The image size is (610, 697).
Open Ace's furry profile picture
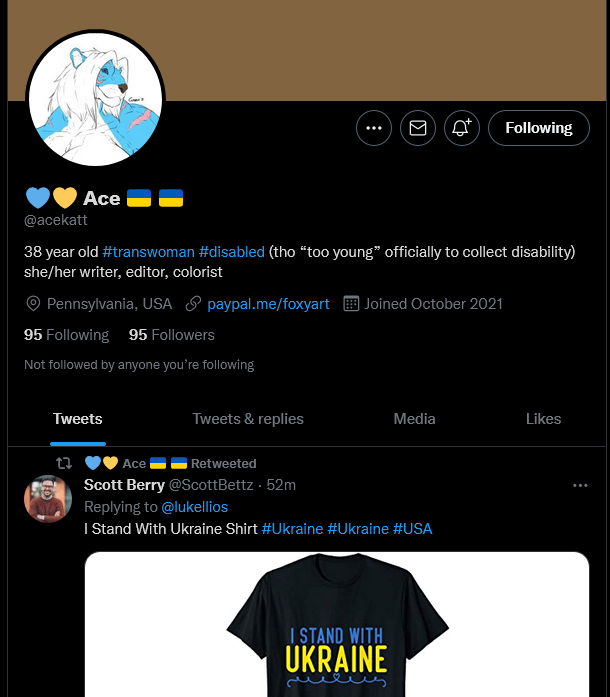(95, 99)
